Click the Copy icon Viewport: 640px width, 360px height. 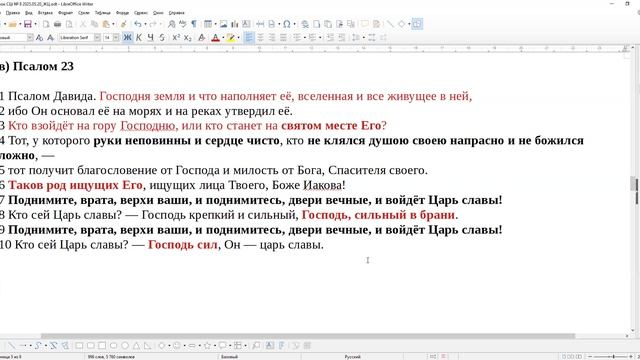pos(94,24)
